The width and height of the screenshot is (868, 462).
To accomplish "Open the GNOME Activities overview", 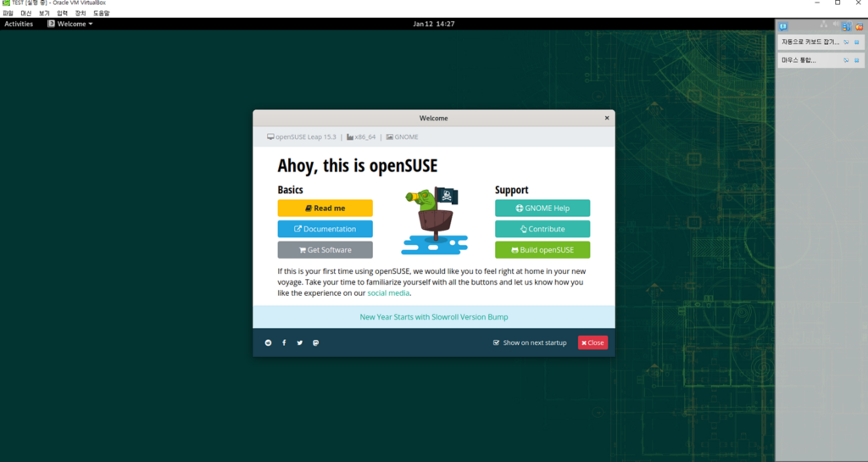I will click(x=19, y=24).
